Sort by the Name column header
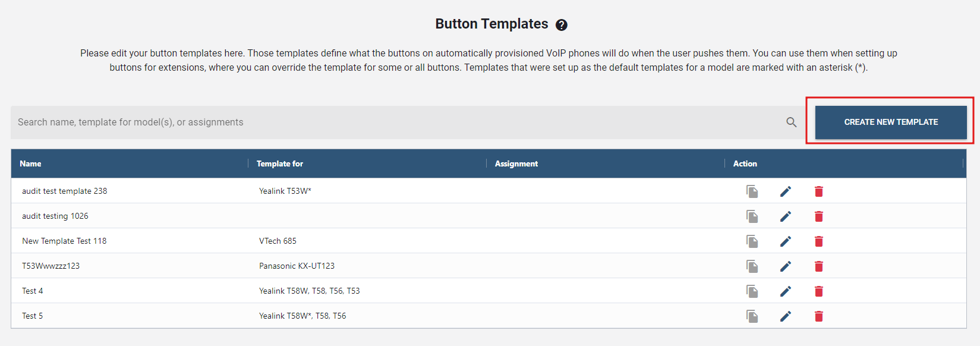Screen dimensions: 980x346 (x=31, y=163)
